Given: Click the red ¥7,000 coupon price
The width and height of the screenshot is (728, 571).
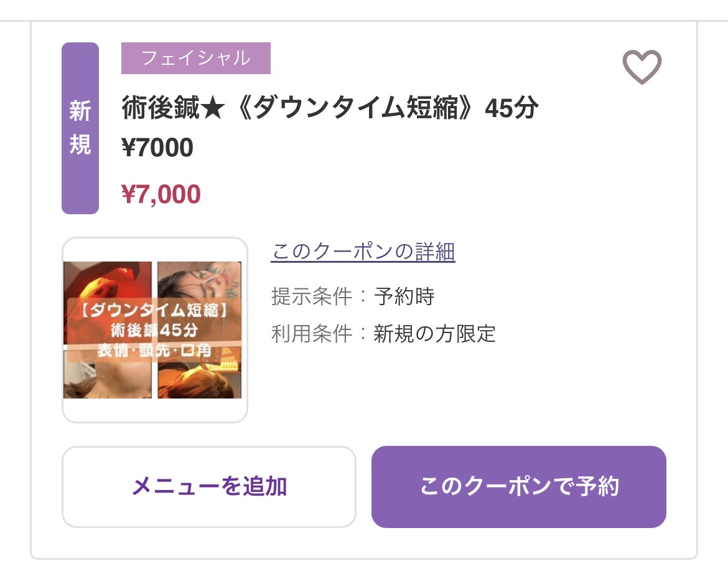Looking at the screenshot, I should pos(162,194).
